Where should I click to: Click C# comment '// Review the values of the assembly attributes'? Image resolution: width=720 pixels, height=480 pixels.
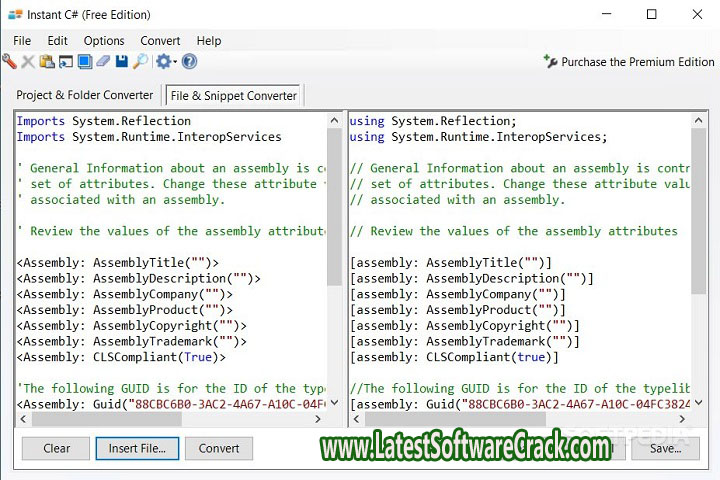pyautogui.click(x=514, y=231)
